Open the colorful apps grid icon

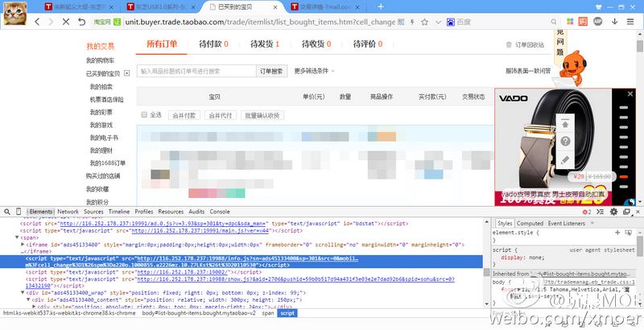(570, 22)
